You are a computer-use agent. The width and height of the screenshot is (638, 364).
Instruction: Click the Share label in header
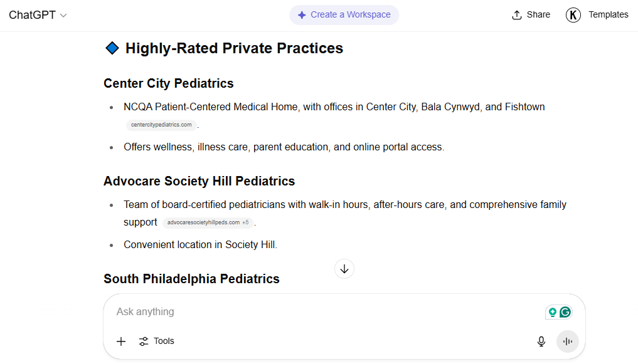pos(538,14)
